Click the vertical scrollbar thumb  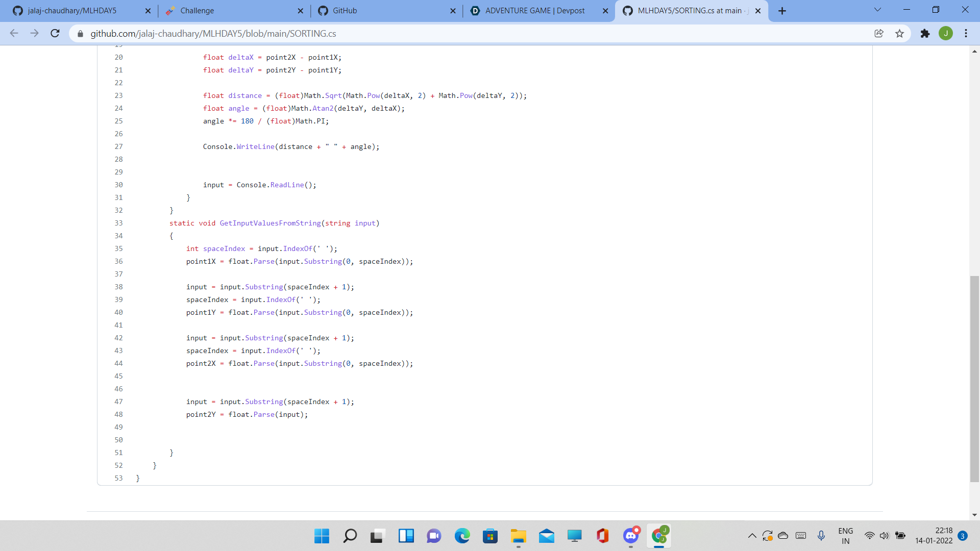[x=974, y=378]
